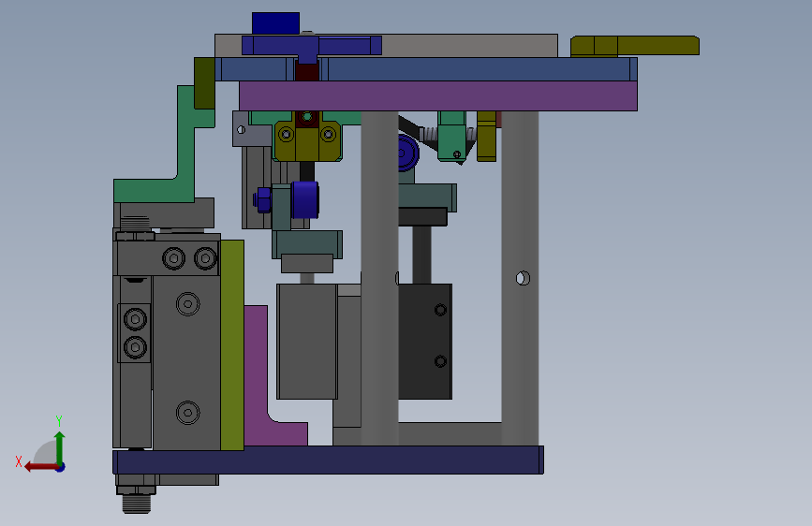The height and width of the screenshot is (526, 812).
Task: Select the long purple top plate
Action: point(438,95)
